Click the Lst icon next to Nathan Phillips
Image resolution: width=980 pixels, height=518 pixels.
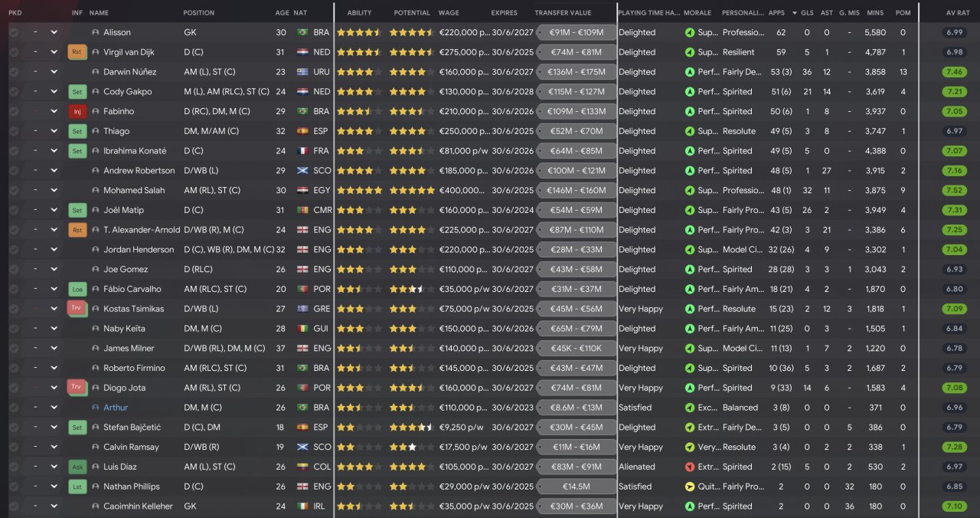pyautogui.click(x=77, y=487)
